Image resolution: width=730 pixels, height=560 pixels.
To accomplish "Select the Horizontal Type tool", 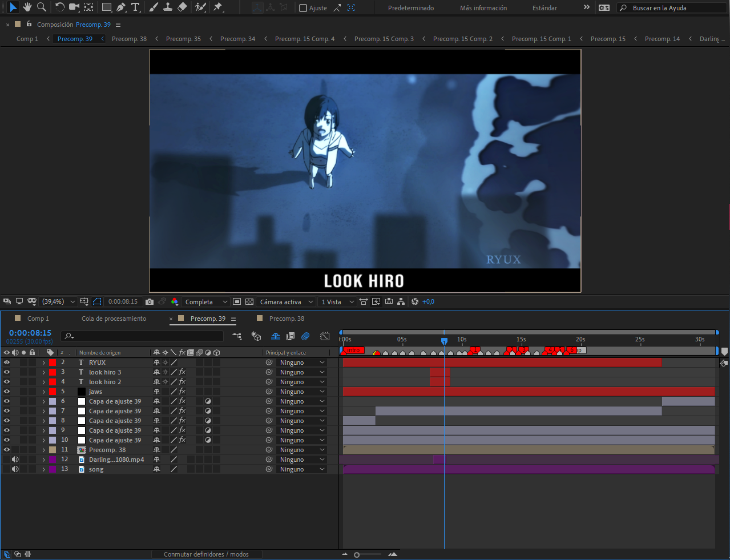I will [x=135, y=7].
